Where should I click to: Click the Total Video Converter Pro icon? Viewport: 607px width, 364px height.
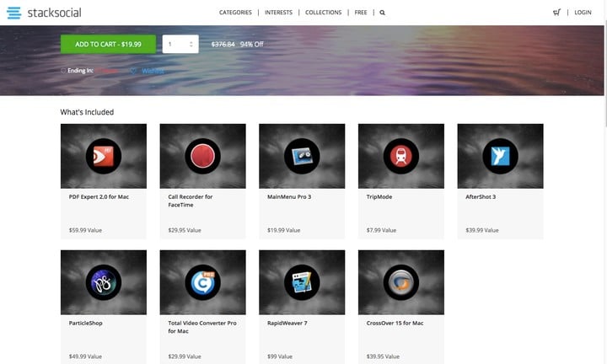click(202, 282)
